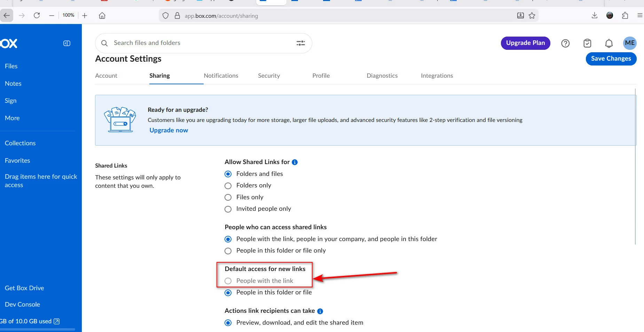Screen dimensions: 644x332
Task: Switch to the Integrations tab
Action: pyautogui.click(x=437, y=76)
